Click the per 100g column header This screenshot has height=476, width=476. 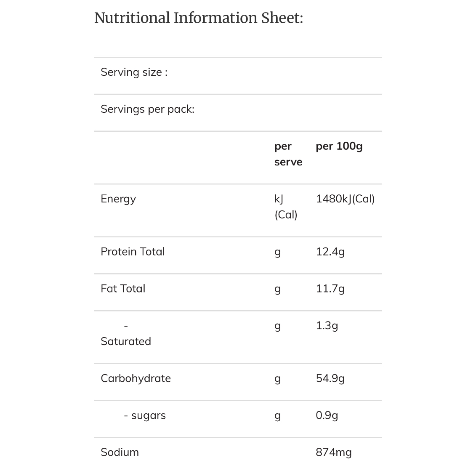click(x=339, y=146)
